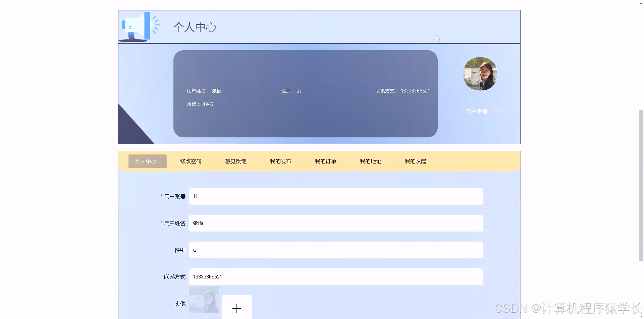
Task: Click the round user avatar photo
Action: click(480, 74)
